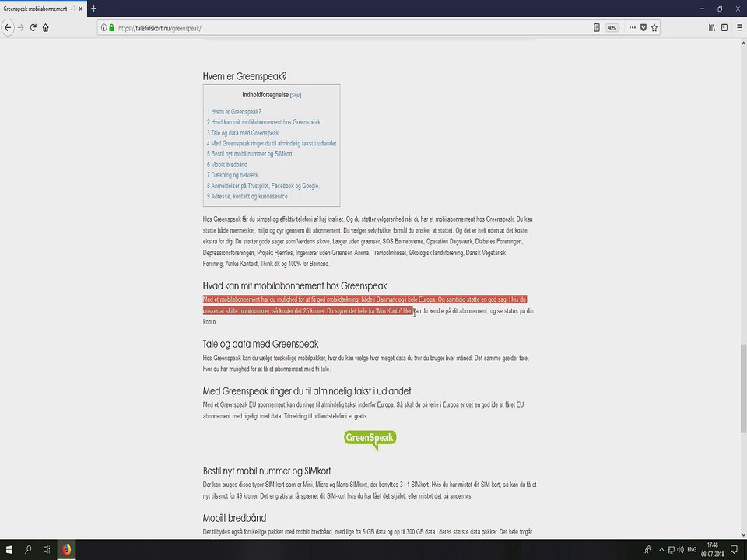Open the taskbar clock and date

[712, 550]
